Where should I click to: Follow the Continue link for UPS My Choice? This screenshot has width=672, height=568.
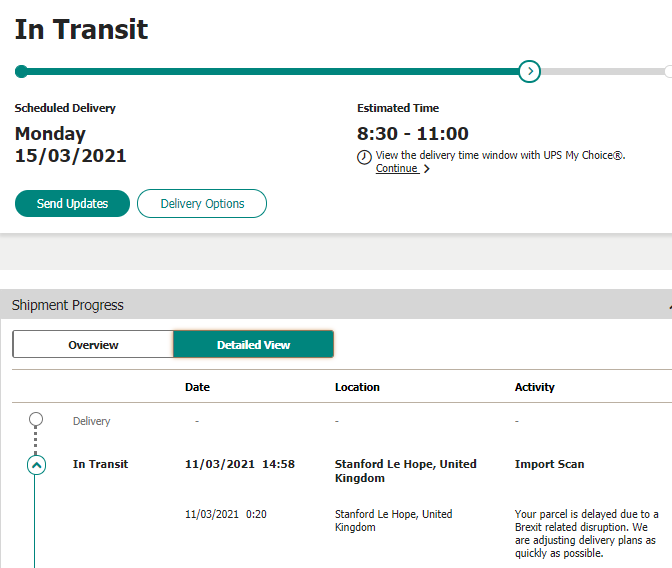click(396, 169)
